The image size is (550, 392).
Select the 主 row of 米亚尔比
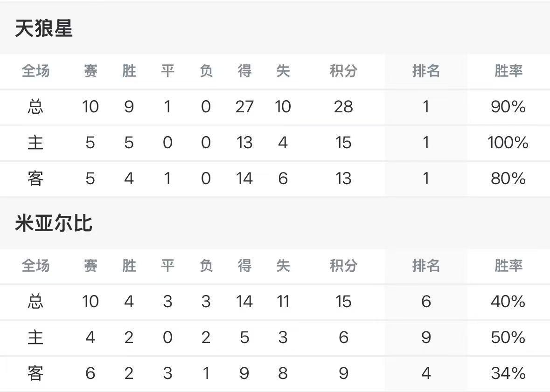pyautogui.click(x=275, y=337)
